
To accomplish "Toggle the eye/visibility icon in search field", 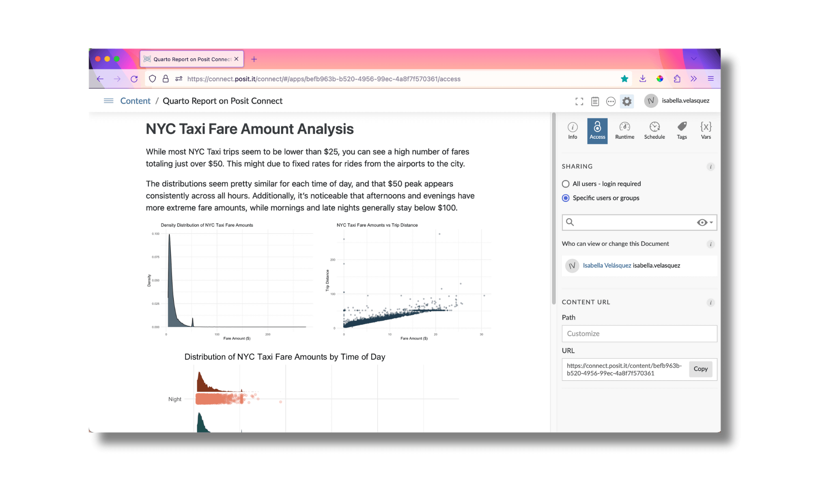I will coord(703,222).
